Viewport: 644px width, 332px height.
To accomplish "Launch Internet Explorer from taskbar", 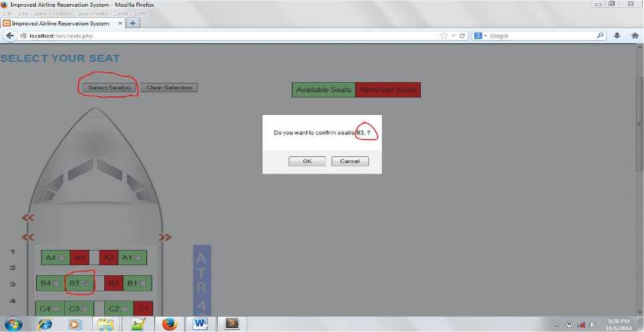I will (45, 324).
